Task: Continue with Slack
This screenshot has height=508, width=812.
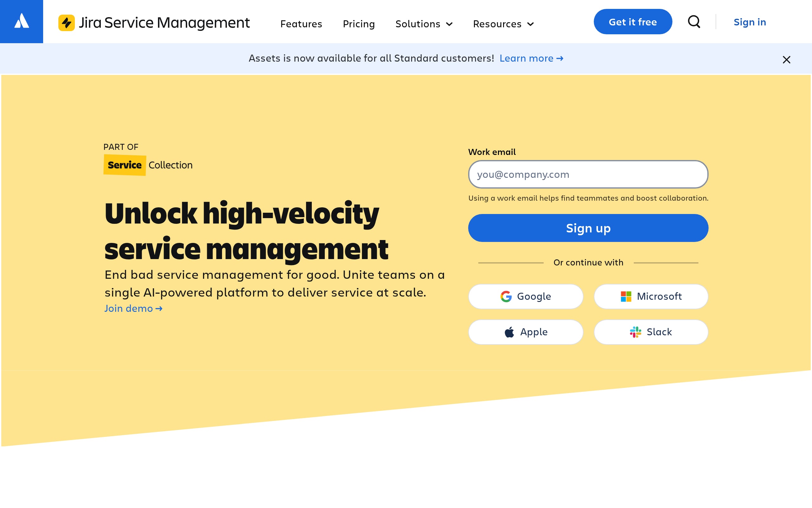Action: pos(651,332)
